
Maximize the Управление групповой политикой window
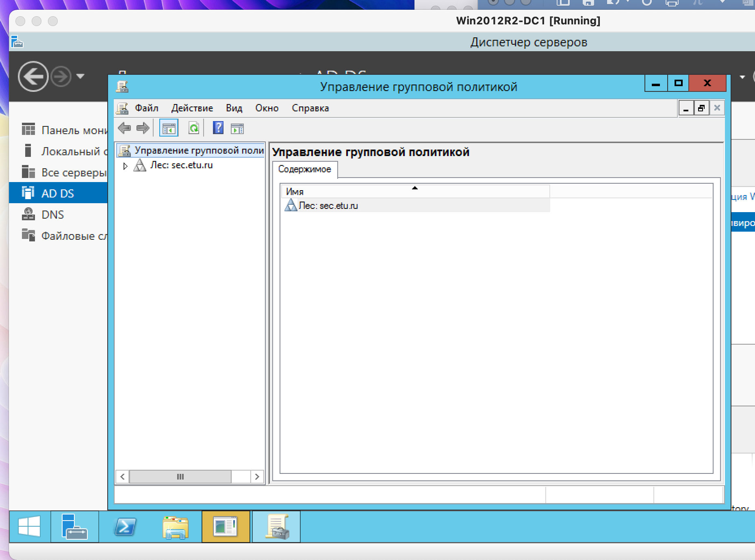click(x=678, y=84)
